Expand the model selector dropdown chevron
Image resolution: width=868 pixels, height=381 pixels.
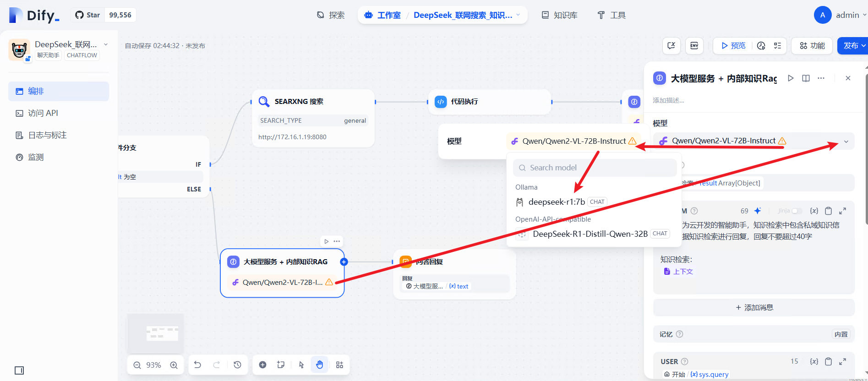(846, 142)
